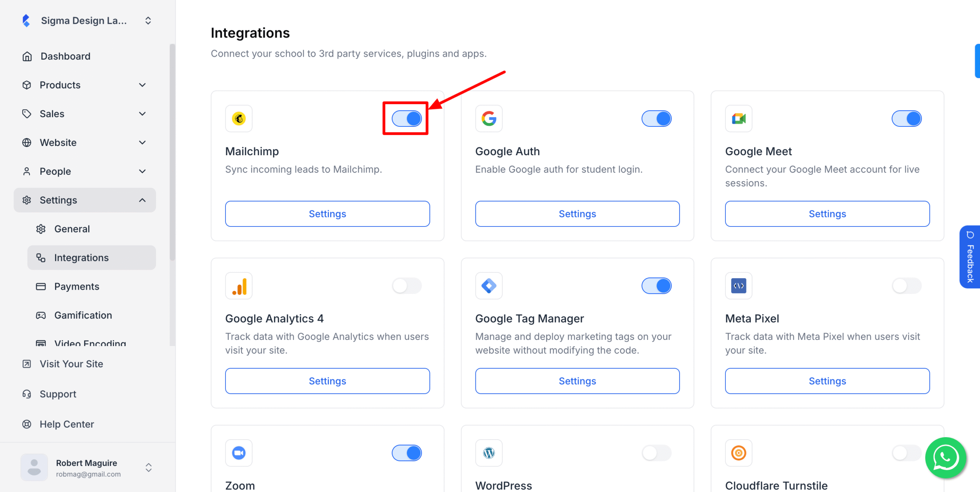Open the Help Center link

(67, 424)
